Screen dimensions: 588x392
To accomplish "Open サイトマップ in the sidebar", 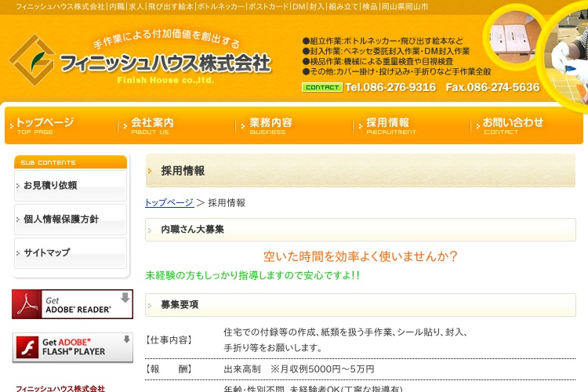I will [47, 253].
